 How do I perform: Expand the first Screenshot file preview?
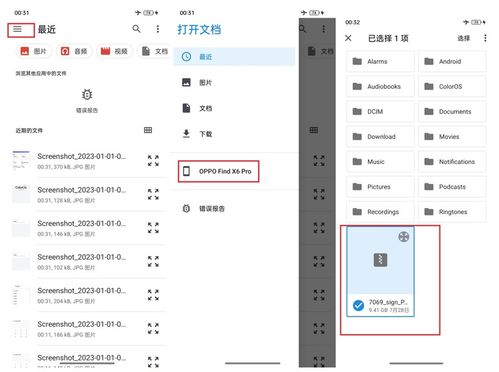(x=153, y=160)
